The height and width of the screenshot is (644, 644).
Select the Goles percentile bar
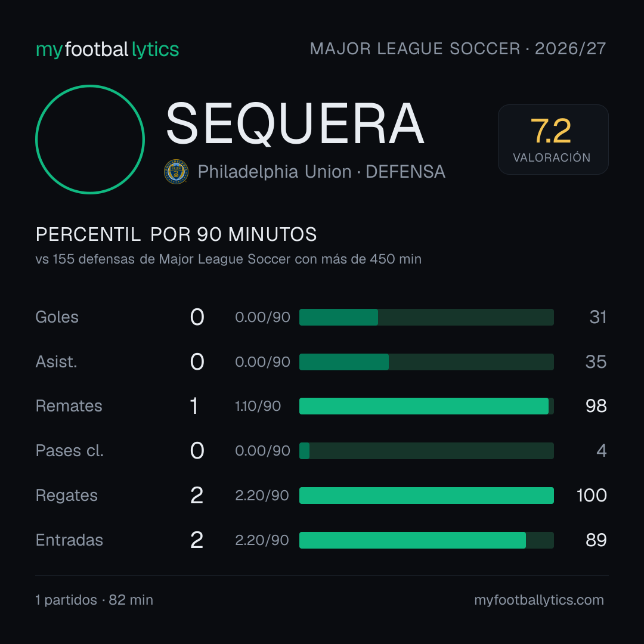click(426, 317)
